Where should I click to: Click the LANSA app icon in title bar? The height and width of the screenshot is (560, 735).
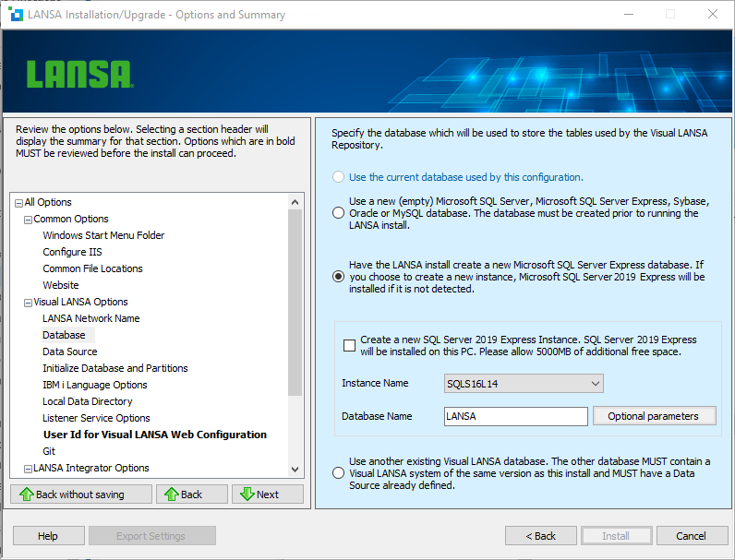(16, 15)
